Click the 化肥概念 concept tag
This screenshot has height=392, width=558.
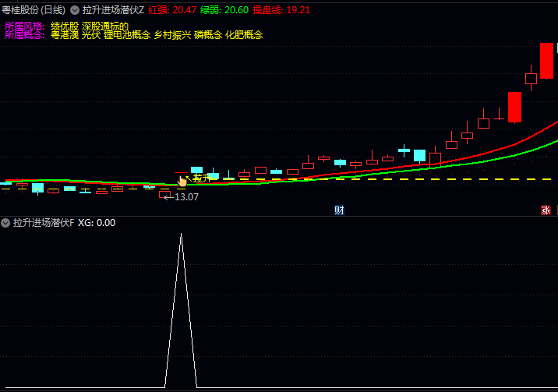point(244,35)
